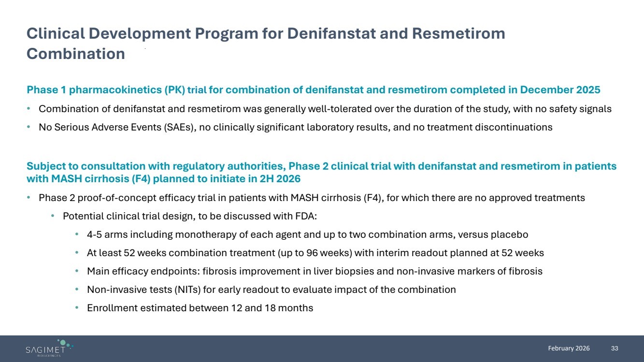644x362 pixels.
Task: Click the slide number 33
Action: pos(615,348)
